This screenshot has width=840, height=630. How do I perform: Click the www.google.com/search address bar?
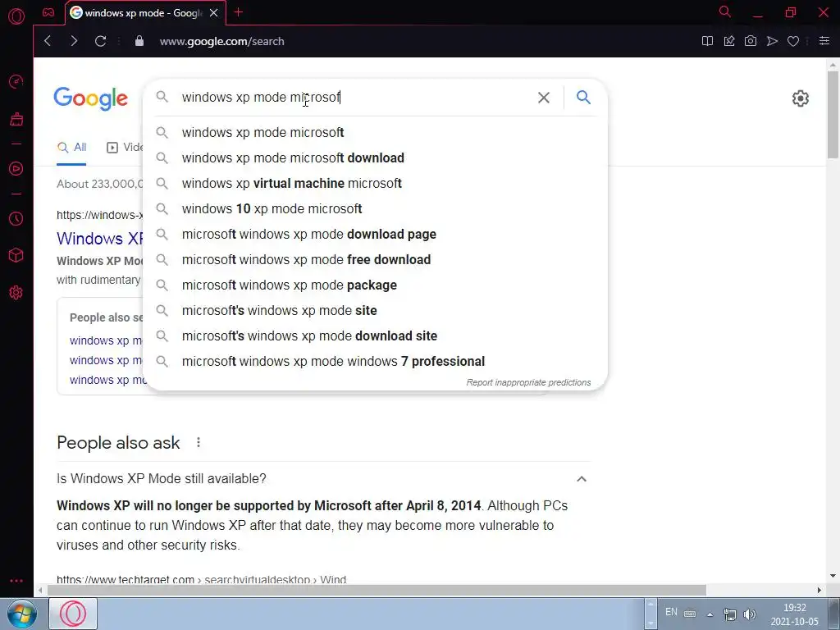coord(221,41)
